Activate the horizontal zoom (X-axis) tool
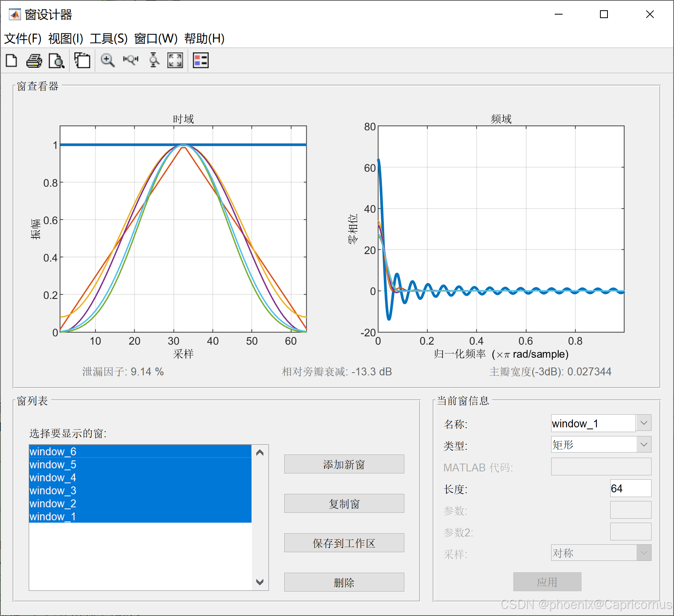This screenshot has height=616, width=674. (x=131, y=61)
